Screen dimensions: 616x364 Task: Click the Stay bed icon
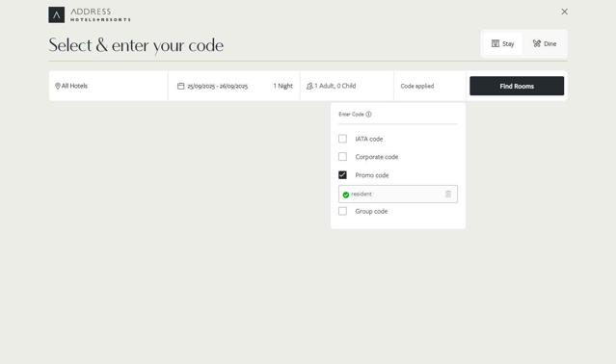click(x=495, y=43)
